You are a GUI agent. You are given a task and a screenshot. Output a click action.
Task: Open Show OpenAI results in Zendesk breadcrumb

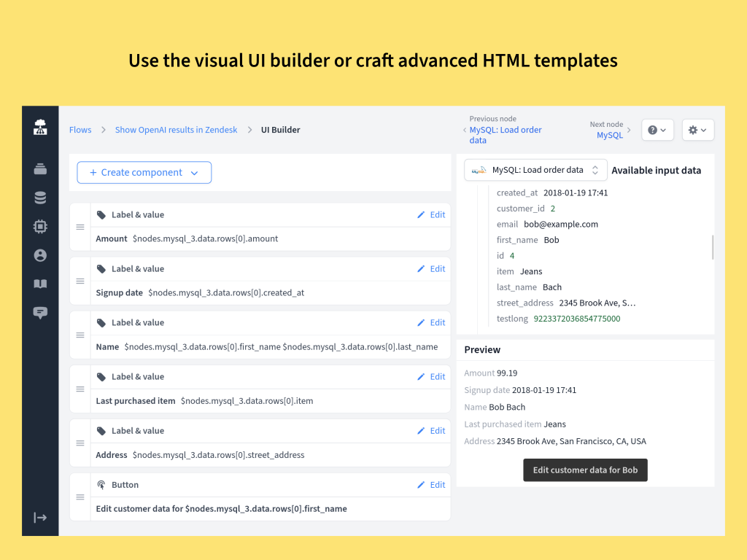(176, 130)
